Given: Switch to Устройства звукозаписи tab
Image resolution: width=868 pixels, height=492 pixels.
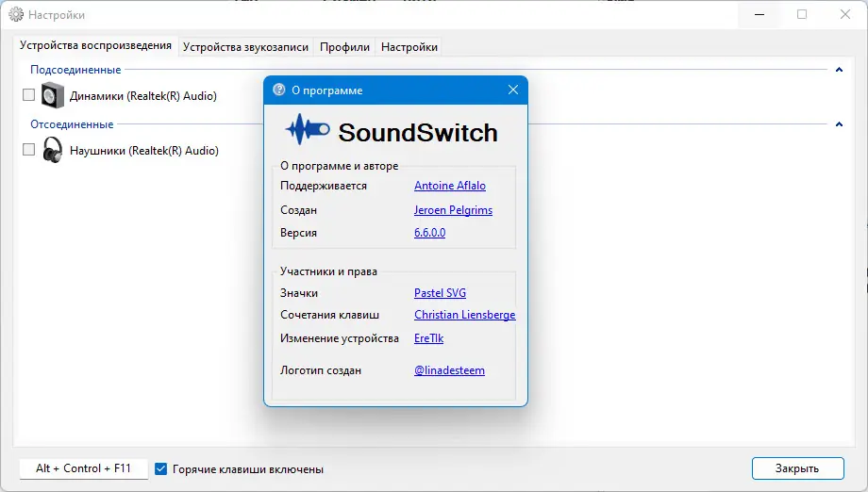Looking at the screenshot, I should [x=246, y=47].
